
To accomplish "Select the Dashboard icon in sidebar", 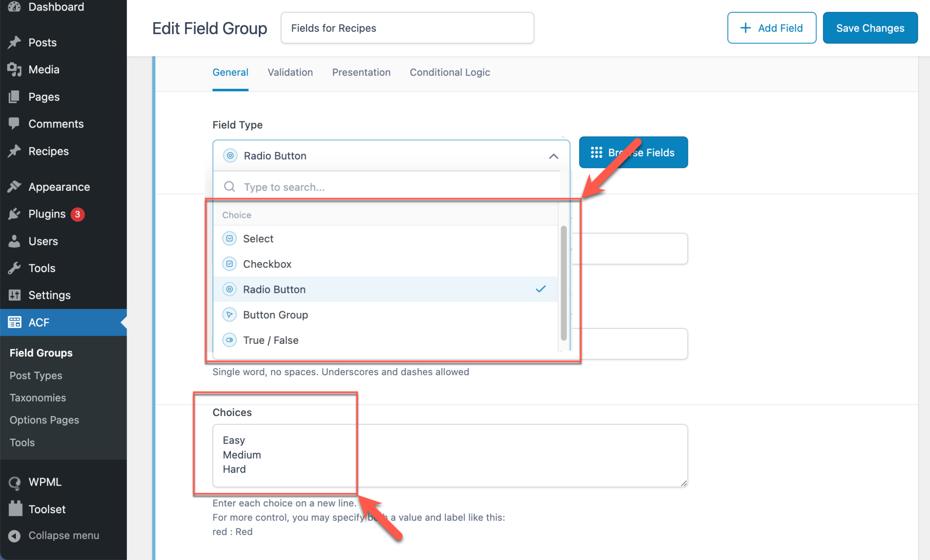I will pyautogui.click(x=14, y=7).
